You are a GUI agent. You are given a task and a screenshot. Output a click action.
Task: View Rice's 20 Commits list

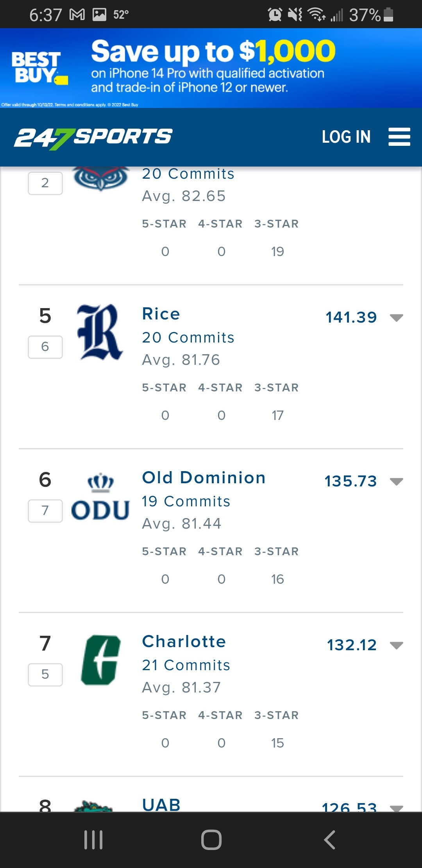pyautogui.click(x=188, y=337)
